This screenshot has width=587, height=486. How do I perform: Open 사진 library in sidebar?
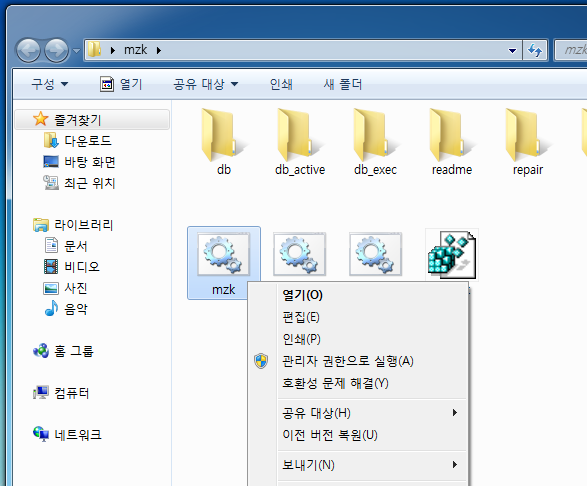pos(76,288)
